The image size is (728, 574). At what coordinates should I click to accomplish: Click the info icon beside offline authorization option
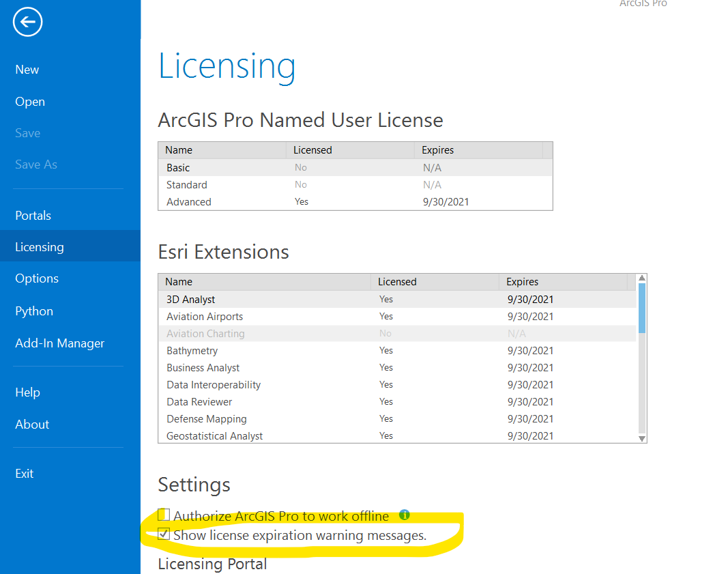point(405,515)
